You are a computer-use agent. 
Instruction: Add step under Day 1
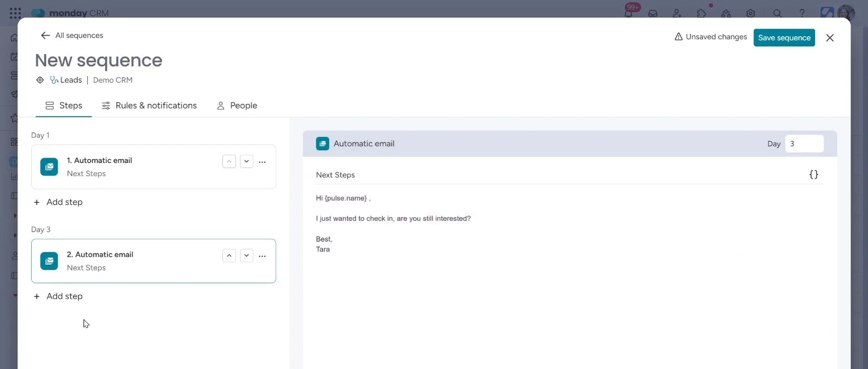(58, 202)
